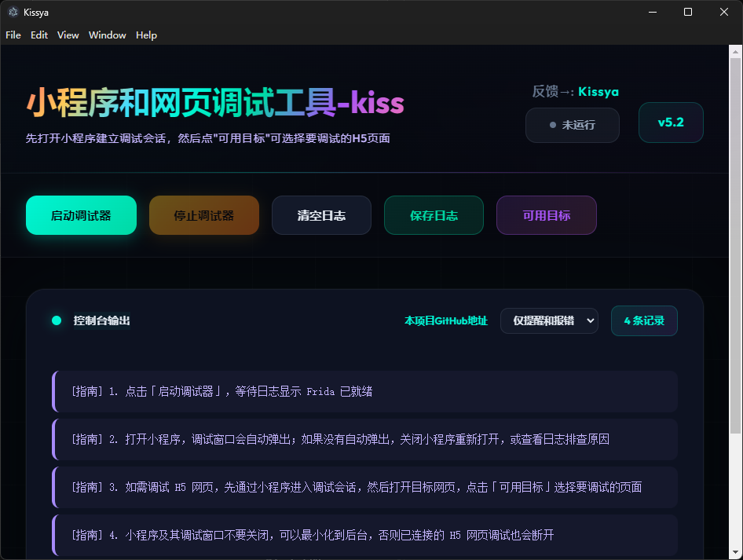This screenshot has height=560, width=743.
Task: Open the Help menu
Action: pyautogui.click(x=146, y=35)
